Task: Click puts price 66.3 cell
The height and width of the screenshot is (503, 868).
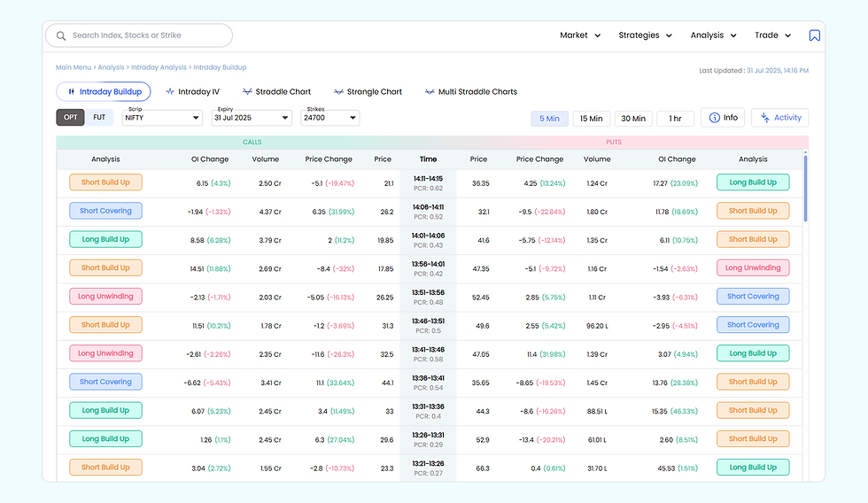Action: coord(482,468)
